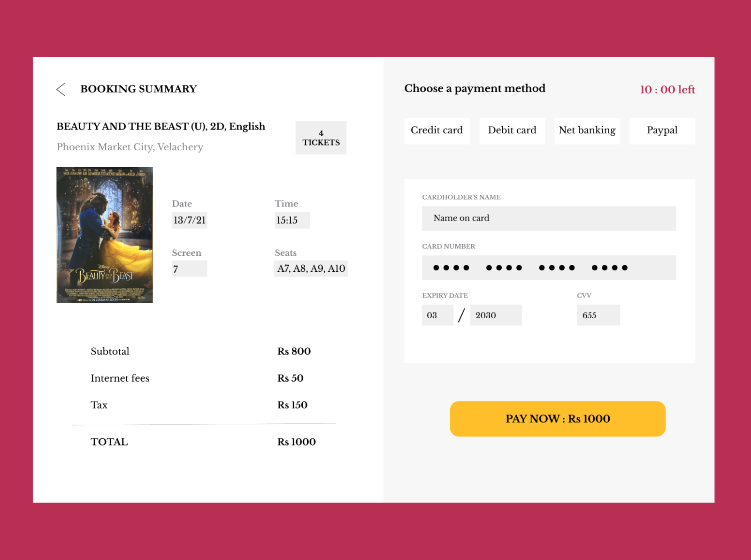Click the Seats field listing A7 to A10

[x=311, y=268]
